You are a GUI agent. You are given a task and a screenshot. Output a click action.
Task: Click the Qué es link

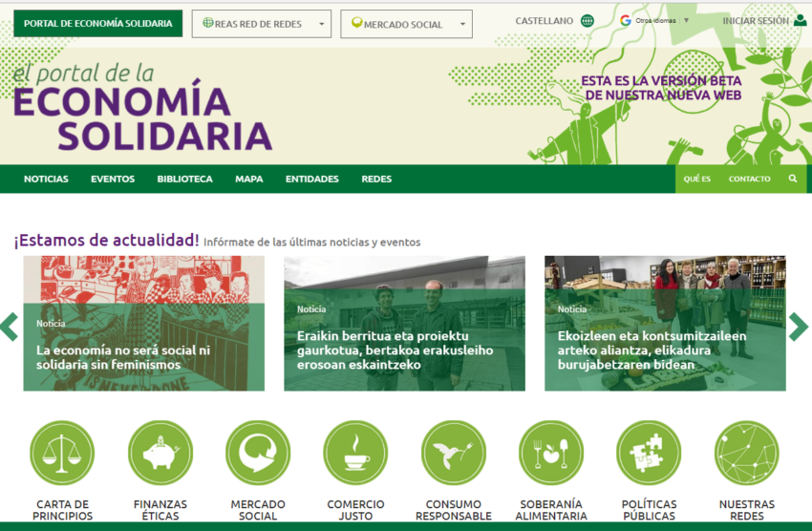(697, 180)
